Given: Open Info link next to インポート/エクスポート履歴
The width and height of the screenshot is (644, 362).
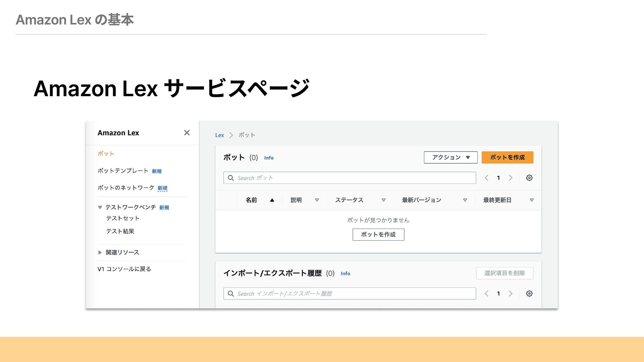Looking at the screenshot, I should 345,274.
